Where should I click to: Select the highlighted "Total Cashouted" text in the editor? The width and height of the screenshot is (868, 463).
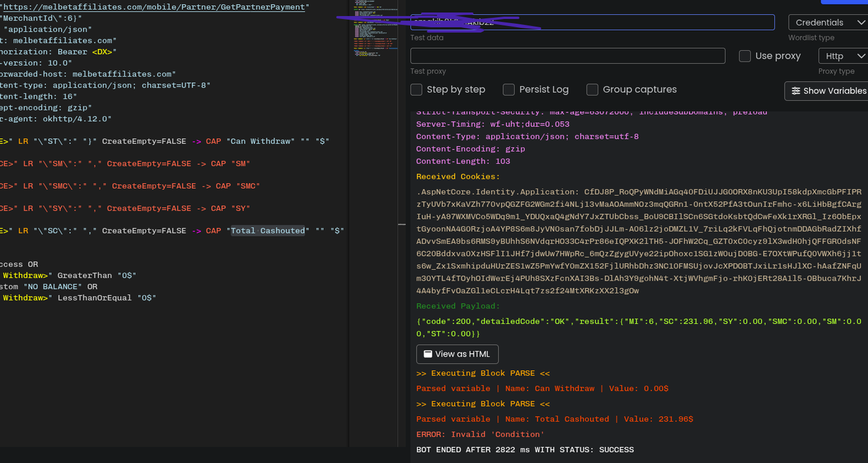click(x=268, y=230)
